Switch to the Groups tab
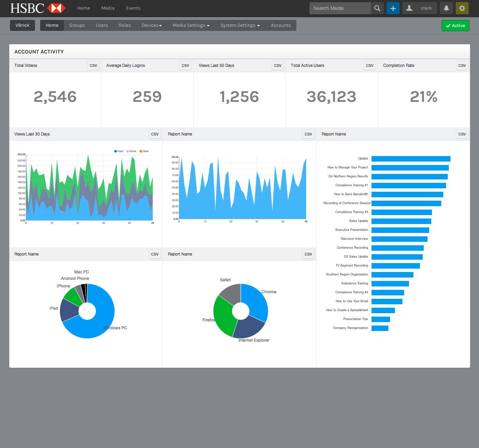Viewport: 479px width, 448px height. (x=77, y=25)
